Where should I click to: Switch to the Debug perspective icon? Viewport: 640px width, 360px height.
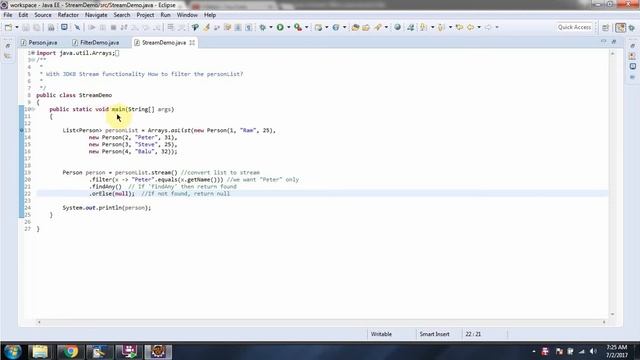pyautogui.click(x=632, y=27)
